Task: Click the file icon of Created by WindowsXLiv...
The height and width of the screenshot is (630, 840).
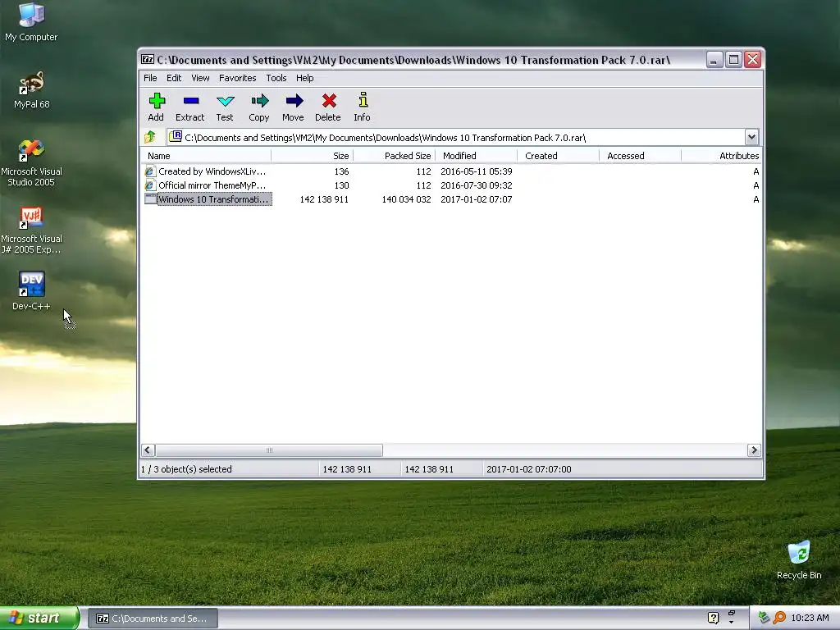Action: click(151, 171)
